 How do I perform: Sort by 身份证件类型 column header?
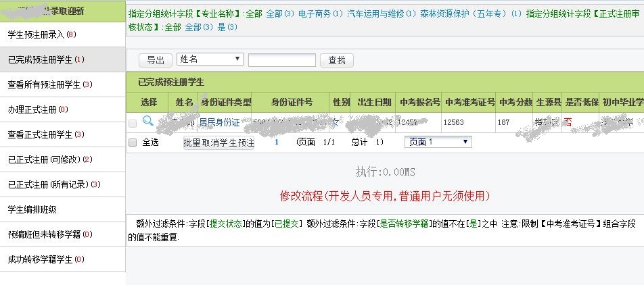(x=225, y=103)
